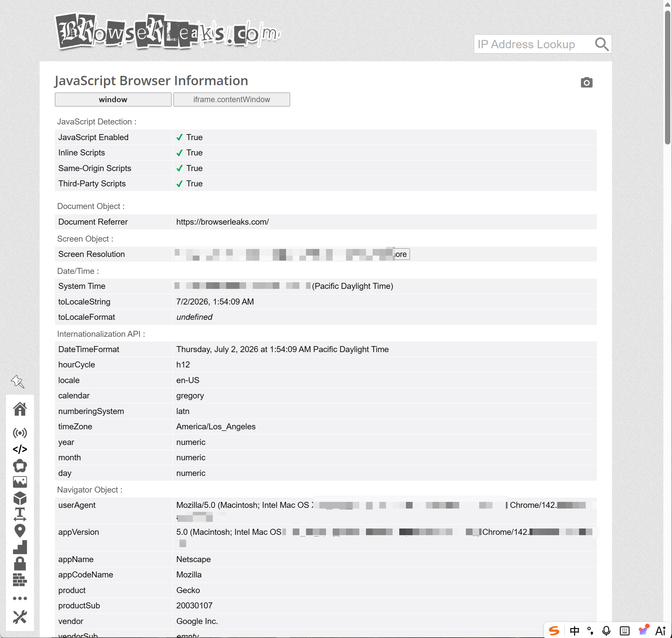
Task: Open the Geolocation pin icon
Action: 20,531
